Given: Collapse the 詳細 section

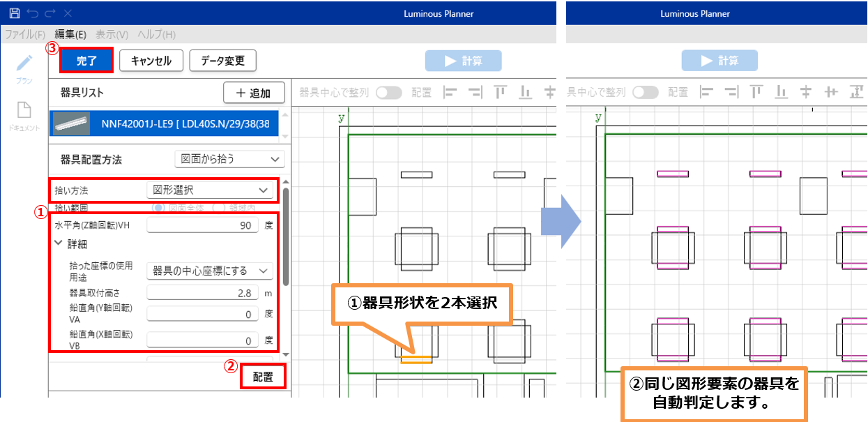Looking at the screenshot, I should coord(59,244).
